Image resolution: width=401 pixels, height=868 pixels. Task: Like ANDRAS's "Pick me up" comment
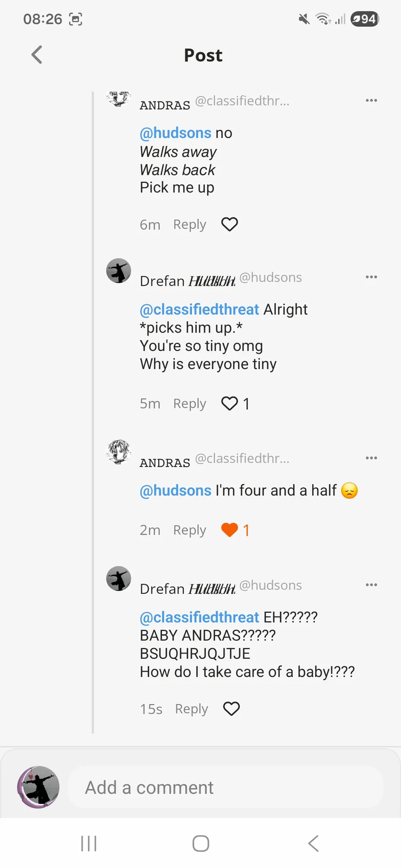(x=229, y=224)
